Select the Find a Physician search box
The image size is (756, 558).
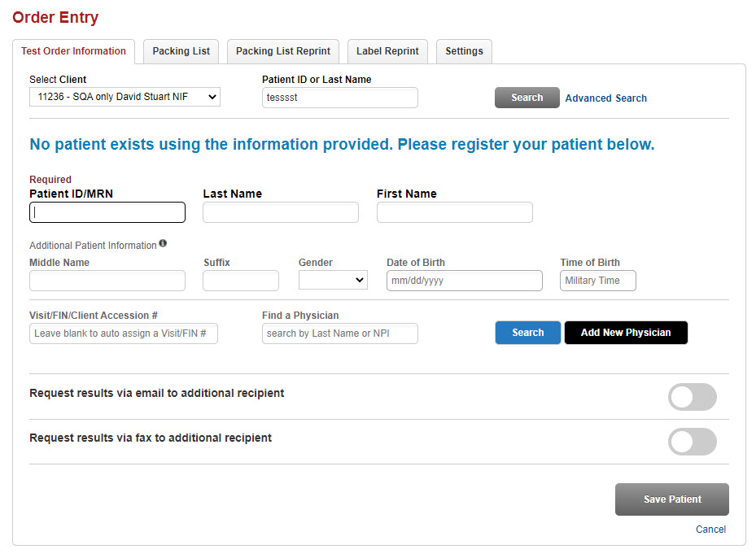click(x=339, y=333)
